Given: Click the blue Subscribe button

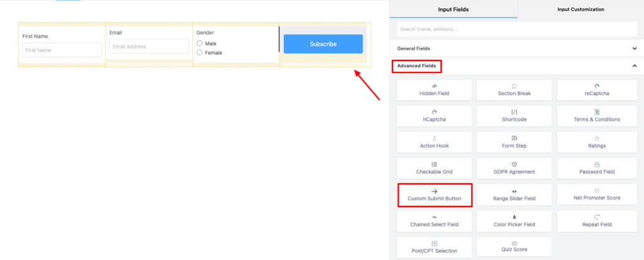Looking at the screenshot, I should [323, 44].
